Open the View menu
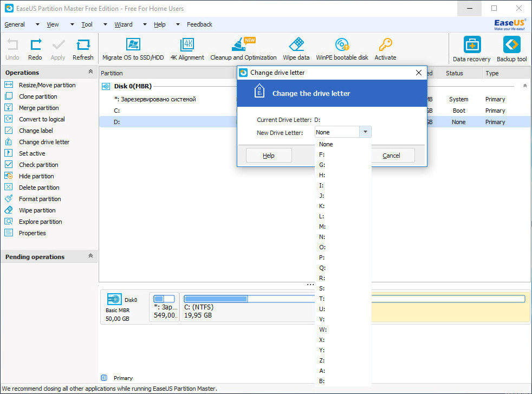The image size is (532, 394). (x=53, y=24)
